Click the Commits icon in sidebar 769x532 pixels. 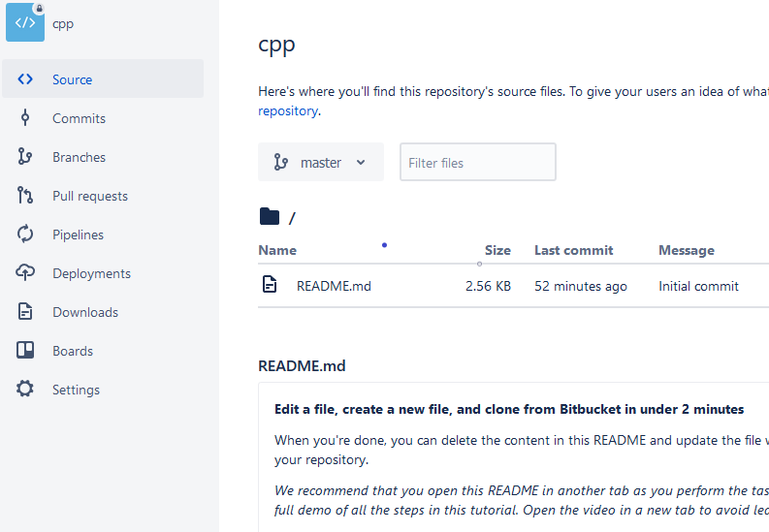pos(25,118)
